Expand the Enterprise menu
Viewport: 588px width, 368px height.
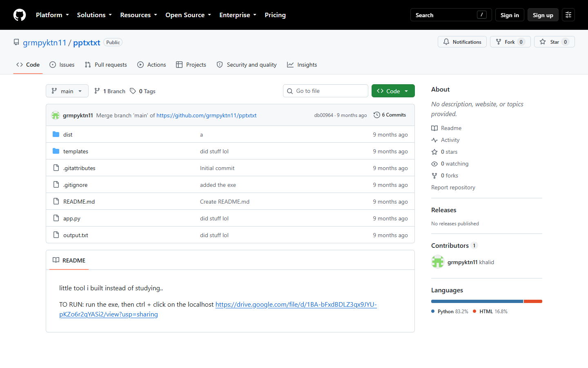tap(238, 15)
